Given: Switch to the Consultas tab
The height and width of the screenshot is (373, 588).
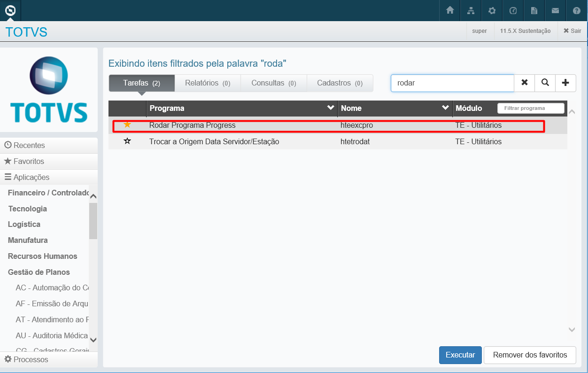Looking at the screenshot, I should click(x=274, y=83).
